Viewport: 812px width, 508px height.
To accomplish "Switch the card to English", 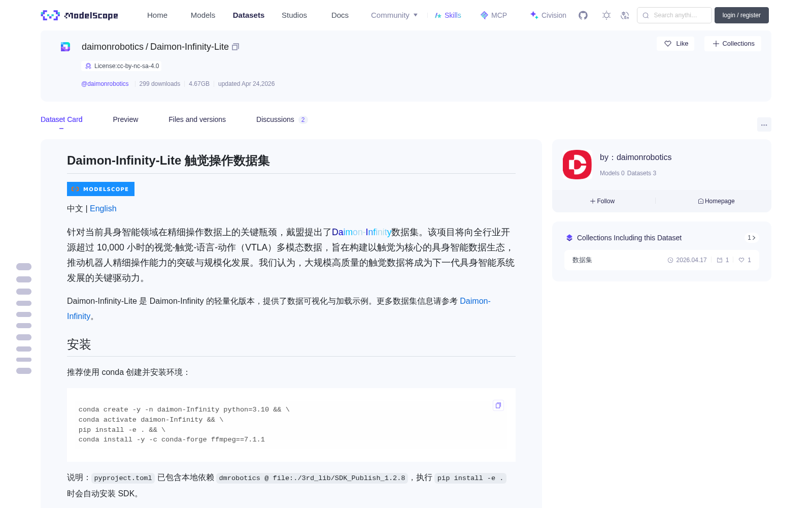I will [103, 209].
